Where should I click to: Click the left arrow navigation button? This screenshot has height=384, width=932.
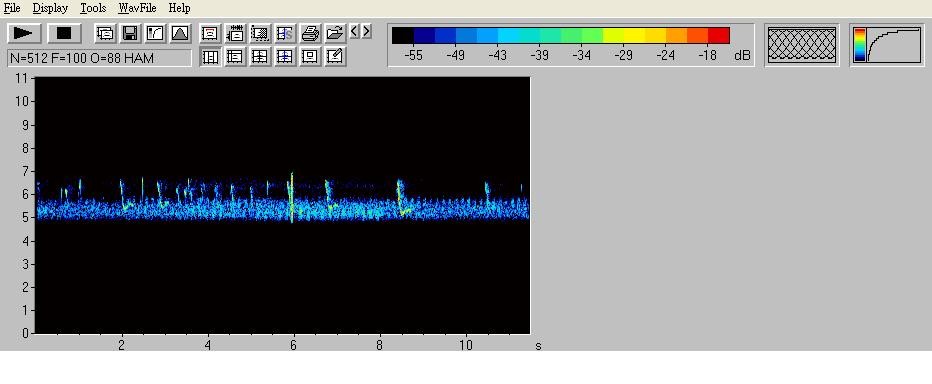[355, 31]
